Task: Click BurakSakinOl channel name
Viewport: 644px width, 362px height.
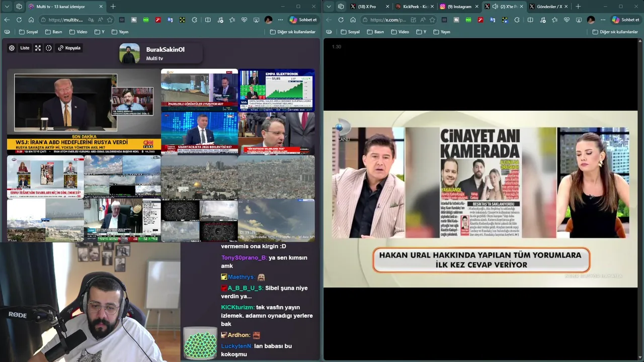Action: coord(165,49)
